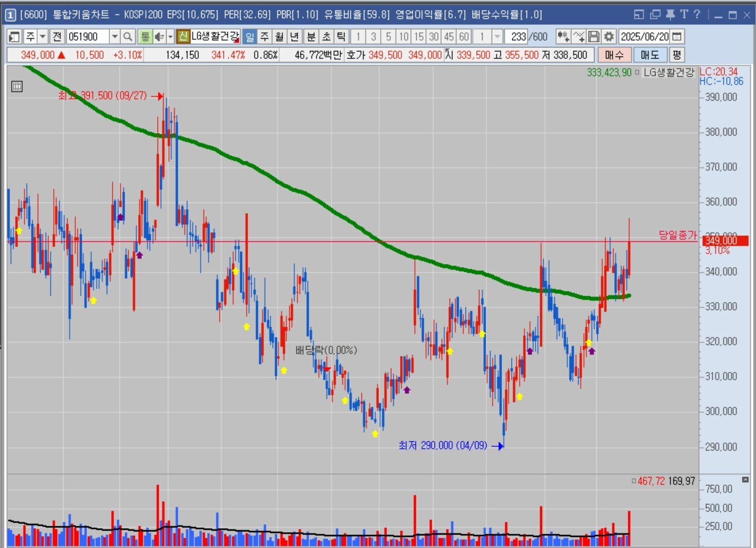Viewport: 756px width, 548px height.
Task: Expand the stock code 051900 dropdown
Action: click(114, 36)
